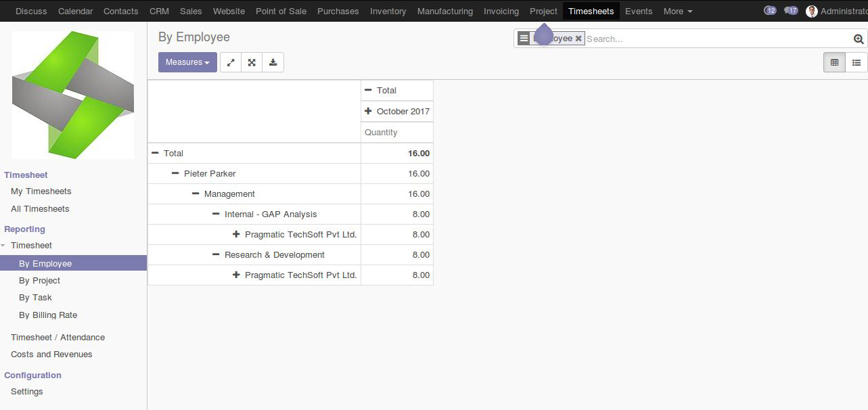The width and height of the screenshot is (868, 410).
Task: Switch to pivot grid view icon
Action: point(834,62)
